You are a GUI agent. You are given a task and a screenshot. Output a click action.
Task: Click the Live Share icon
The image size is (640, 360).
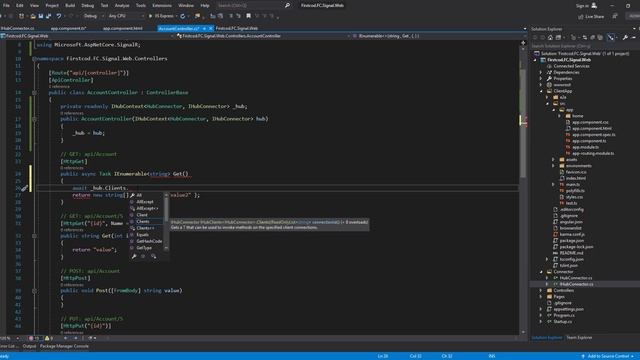coord(581,16)
